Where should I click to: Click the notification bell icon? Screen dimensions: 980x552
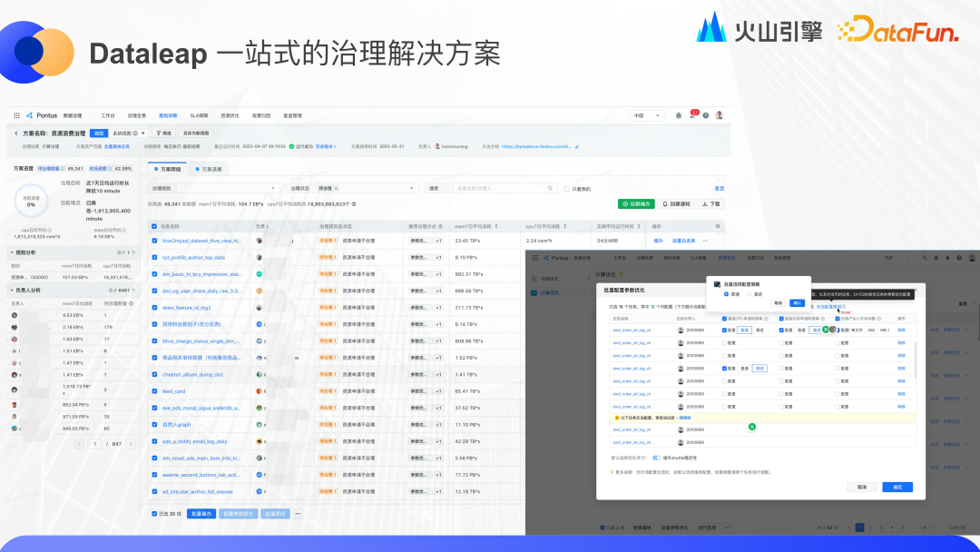pos(692,114)
